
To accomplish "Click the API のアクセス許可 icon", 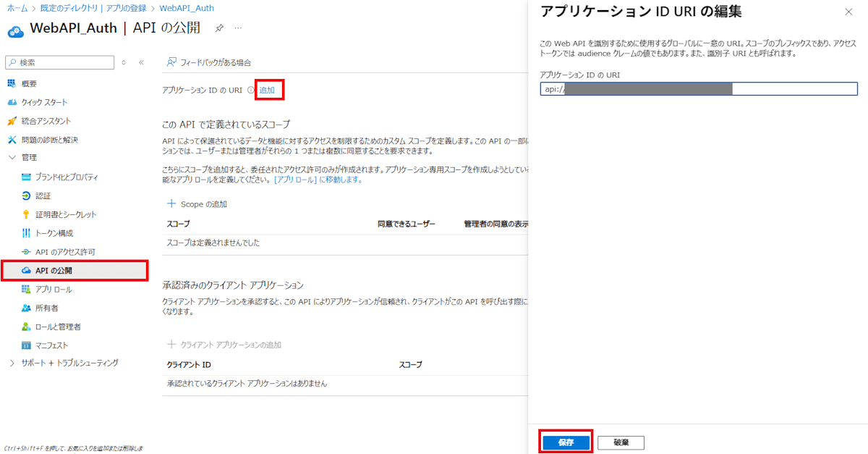I will 27,252.
